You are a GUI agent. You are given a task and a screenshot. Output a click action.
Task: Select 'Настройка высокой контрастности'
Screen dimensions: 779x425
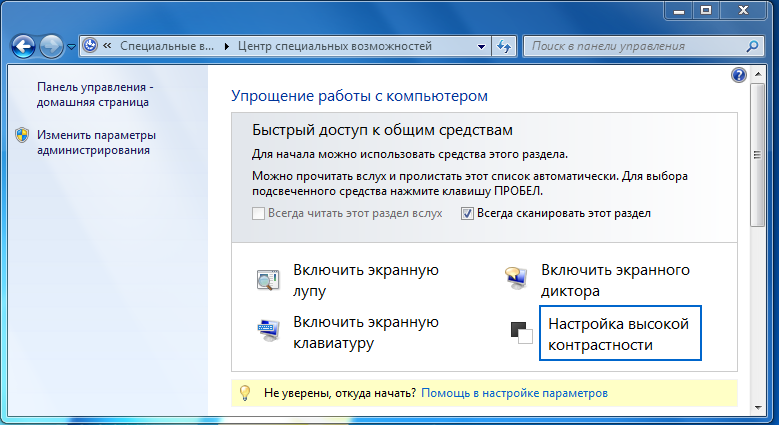(x=620, y=333)
